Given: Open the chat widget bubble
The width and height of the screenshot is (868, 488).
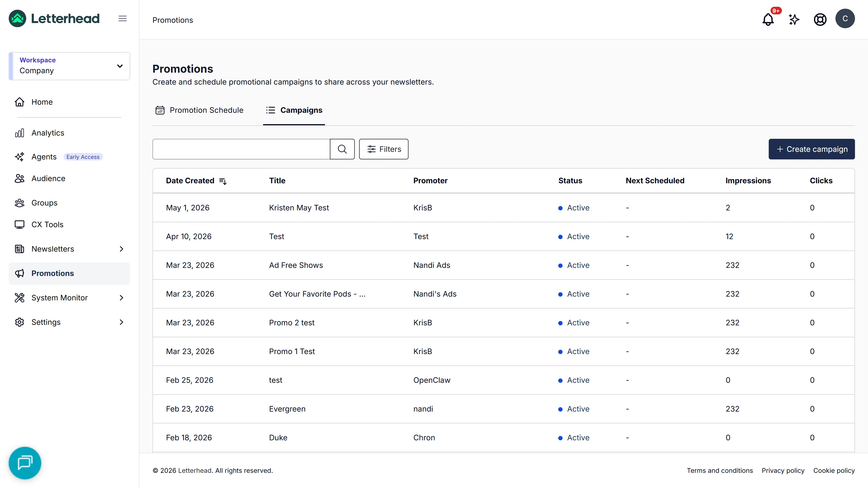Looking at the screenshot, I should [25, 463].
